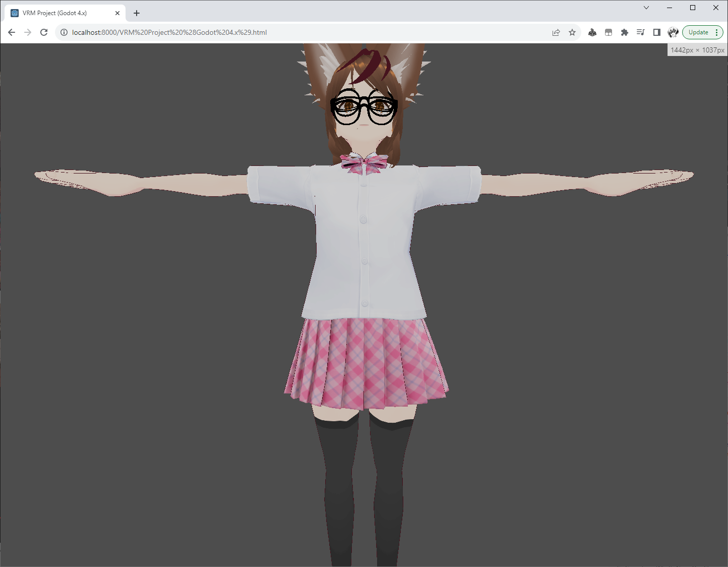
Task: Go back using the back arrow
Action: coord(11,32)
